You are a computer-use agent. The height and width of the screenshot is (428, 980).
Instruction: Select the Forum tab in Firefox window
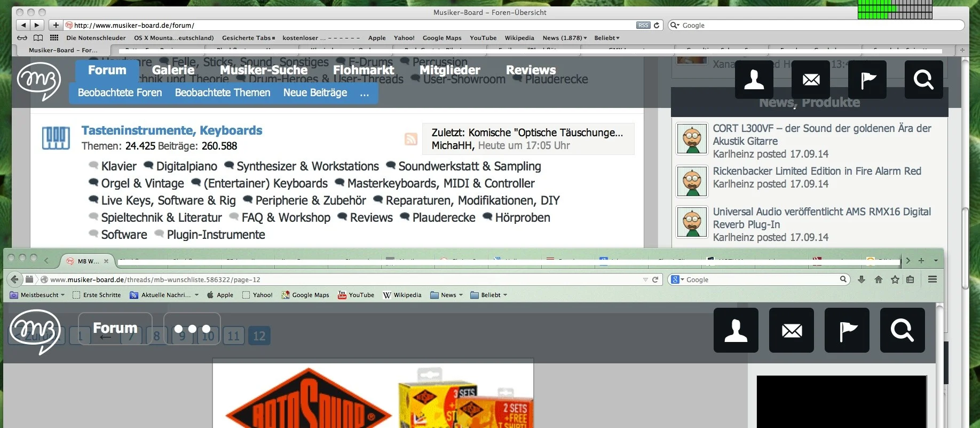point(115,328)
